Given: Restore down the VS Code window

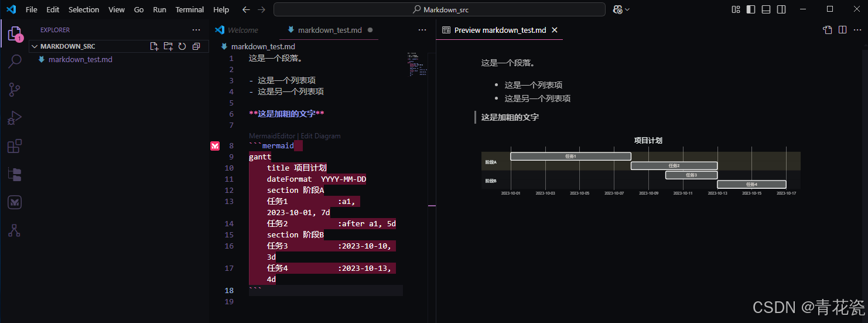Looking at the screenshot, I should coord(830,9).
